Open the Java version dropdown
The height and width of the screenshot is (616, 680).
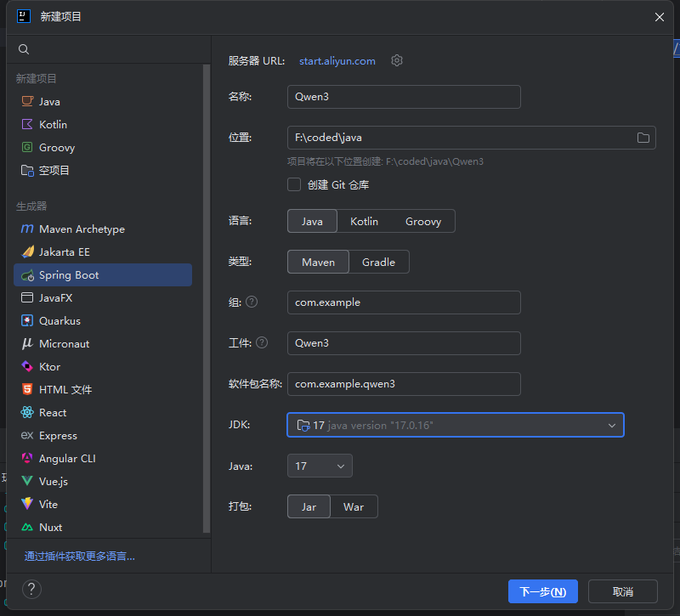point(320,466)
